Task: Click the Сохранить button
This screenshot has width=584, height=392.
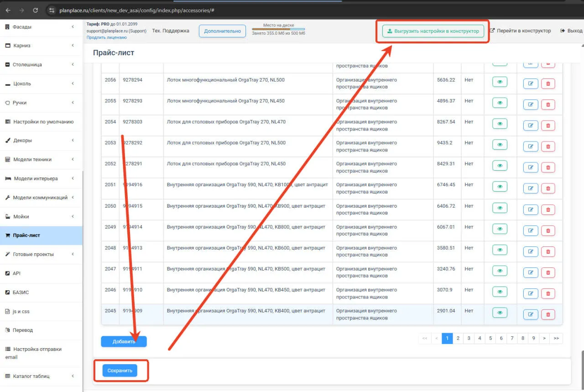Action: coord(120,371)
